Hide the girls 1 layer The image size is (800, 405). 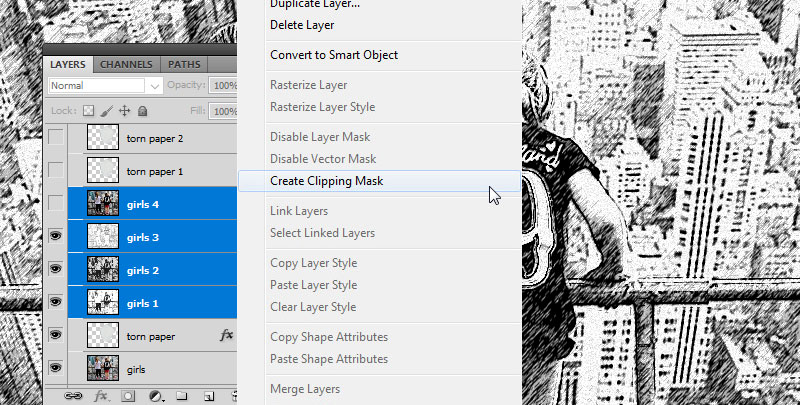coord(56,302)
